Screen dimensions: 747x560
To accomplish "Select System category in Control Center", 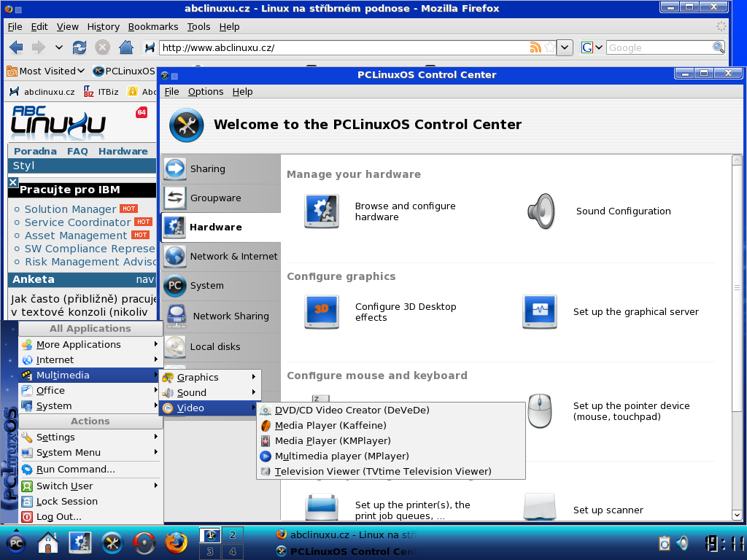I will 221,286.
